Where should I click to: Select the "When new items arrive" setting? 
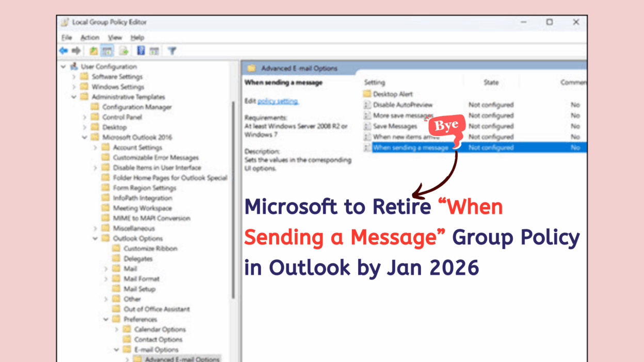coord(407,137)
